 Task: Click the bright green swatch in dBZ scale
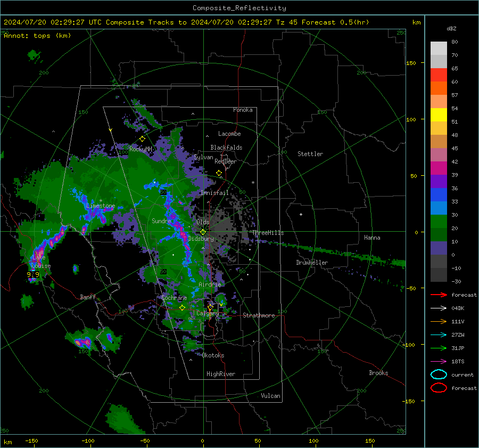click(x=439, y=221)
